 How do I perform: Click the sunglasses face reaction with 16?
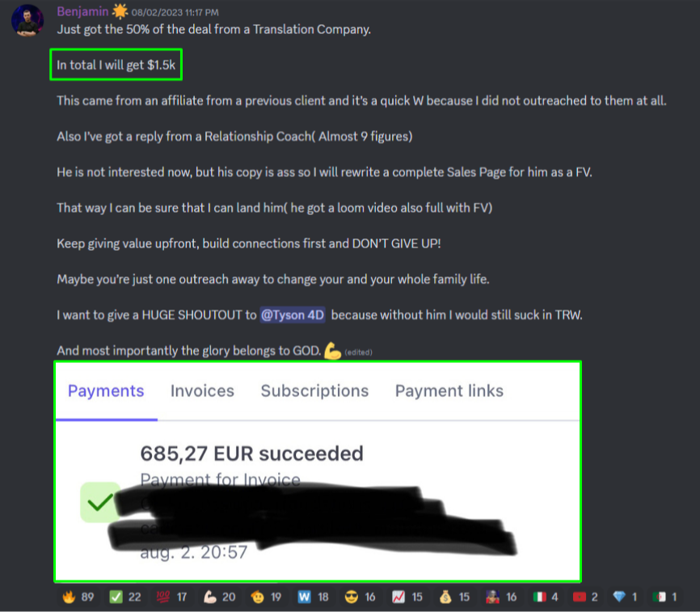coord(361,597)
